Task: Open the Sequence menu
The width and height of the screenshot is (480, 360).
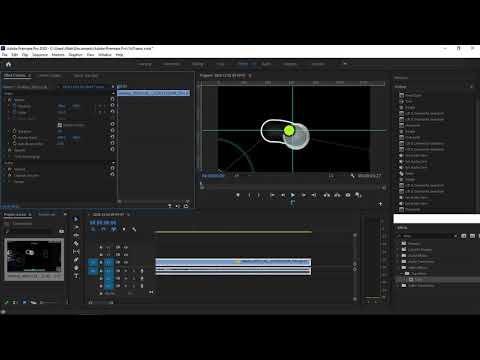Action: click(40, 55)
